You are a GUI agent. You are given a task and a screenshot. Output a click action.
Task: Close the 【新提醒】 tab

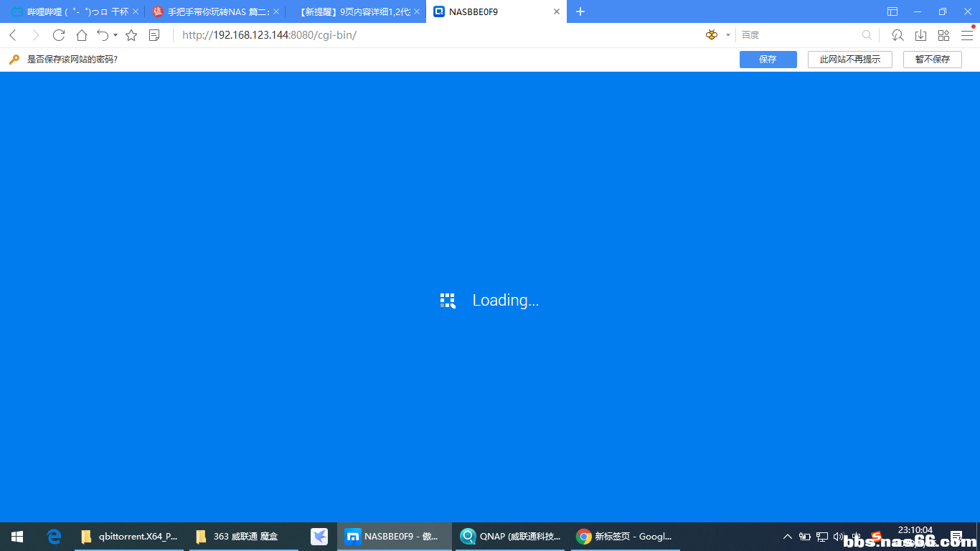point(417,11)
